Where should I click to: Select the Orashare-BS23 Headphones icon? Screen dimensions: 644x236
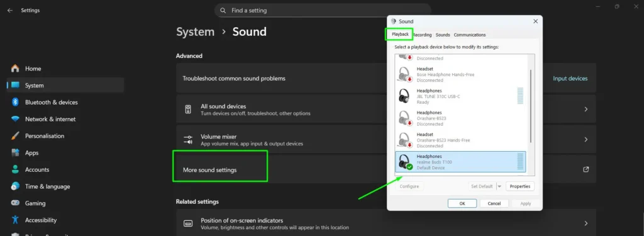point(405,118)
